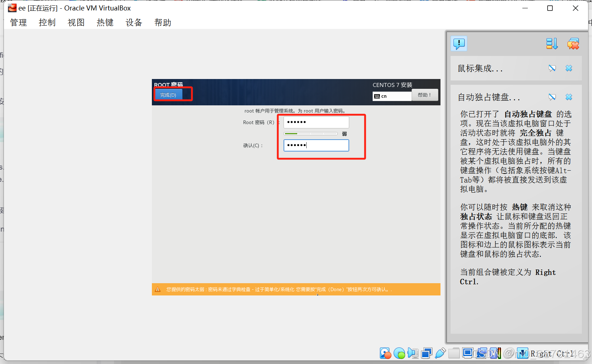The image size is (592, 364).
Task: Minimize the VirtualBox window
Action: coord(525,8)
